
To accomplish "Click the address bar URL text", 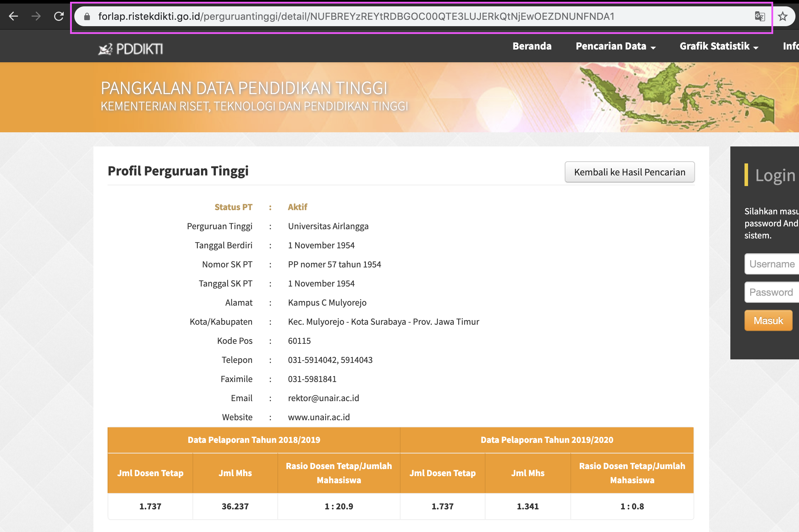I will (x=356, y=17).
